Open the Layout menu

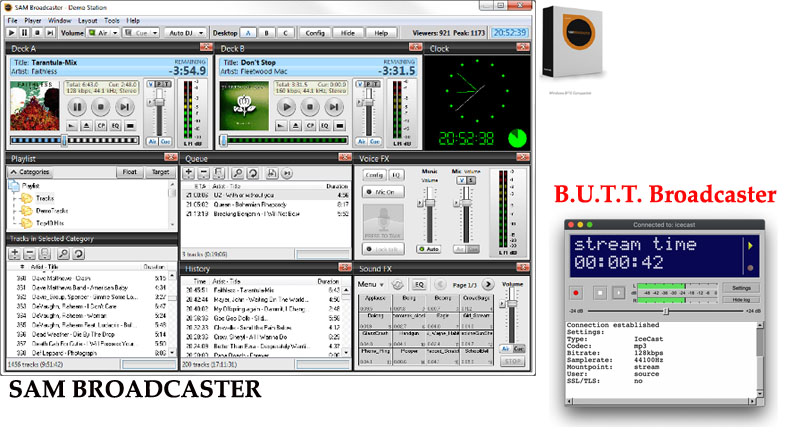pyautogui.click(x=87, y=20)
